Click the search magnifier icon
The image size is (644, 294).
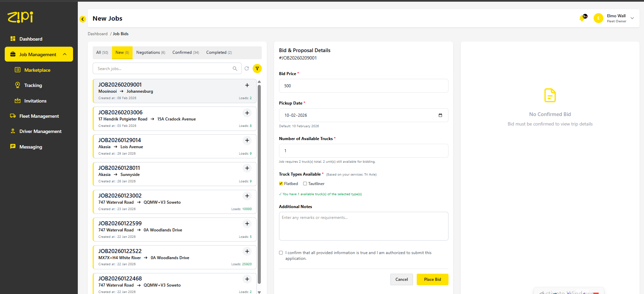[x=235, y=69]
